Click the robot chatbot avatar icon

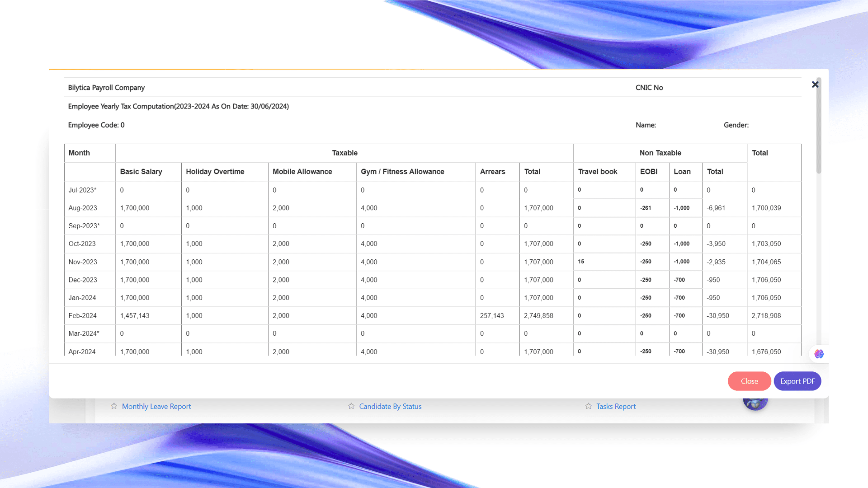click(755, 404)
